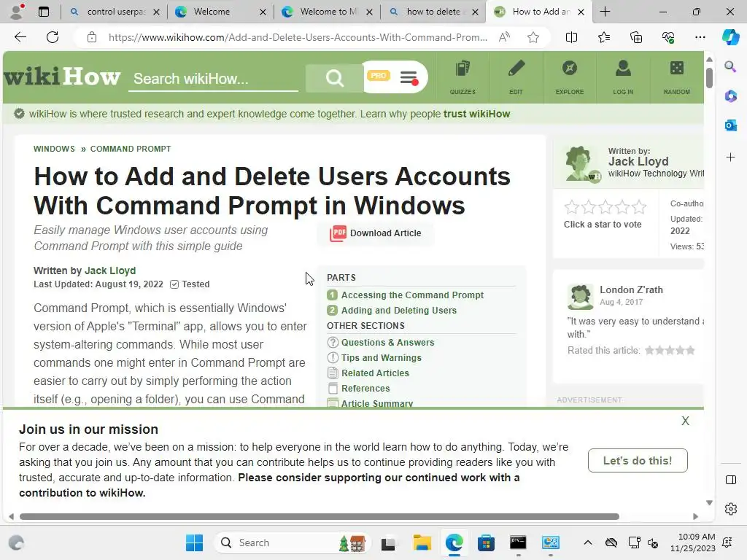Click the Edit pencil icon

pyautogui.click(x=516, y=77)
